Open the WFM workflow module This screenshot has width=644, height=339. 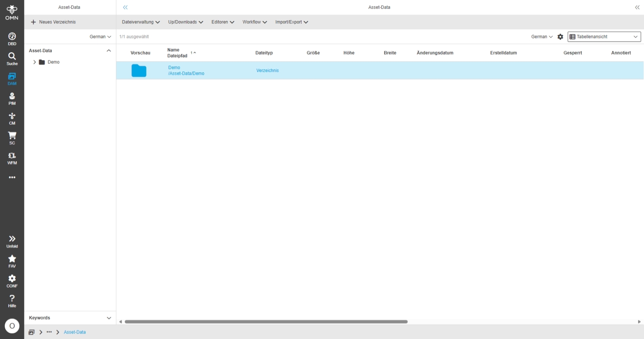(x=12, y=158)
